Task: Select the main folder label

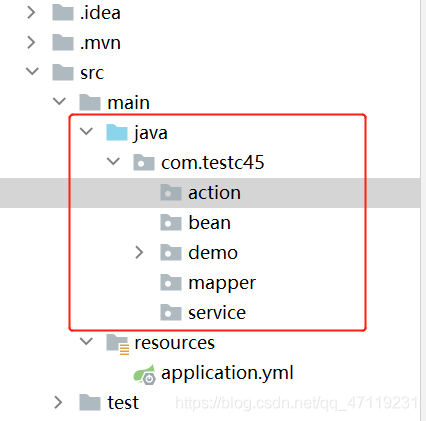Action: 128,102
